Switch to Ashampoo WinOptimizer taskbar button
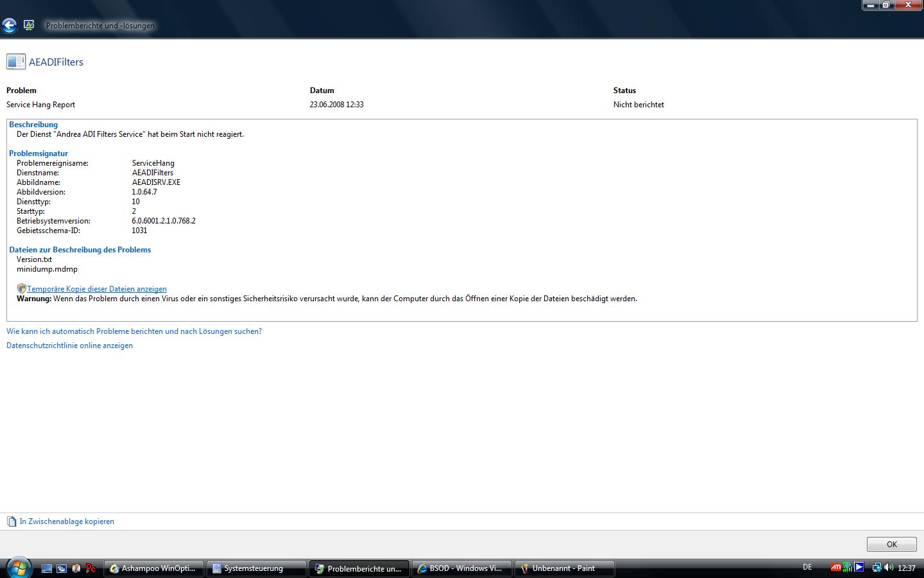The height and width of the screenshot is (578, 924). pos(153,568)
